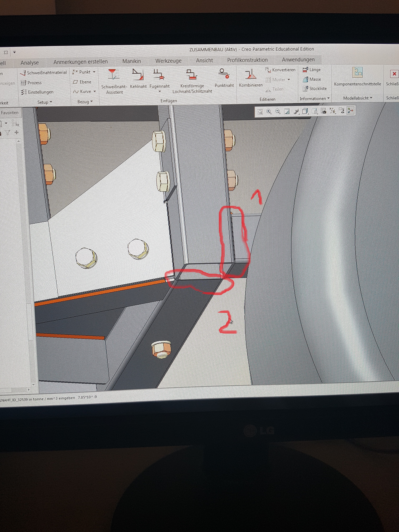Expand the Setup group dropdown
The width and height of the screenshot is (399, 532).
45,102
